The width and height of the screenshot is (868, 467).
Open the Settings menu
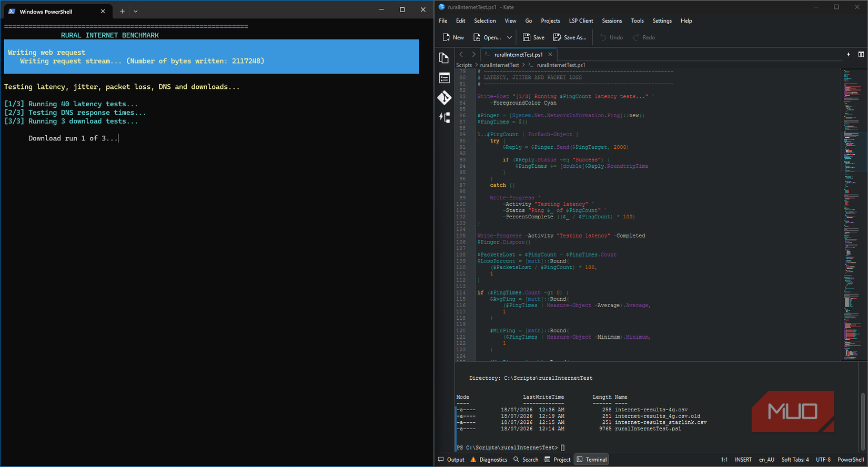click(x=662, y=21)
